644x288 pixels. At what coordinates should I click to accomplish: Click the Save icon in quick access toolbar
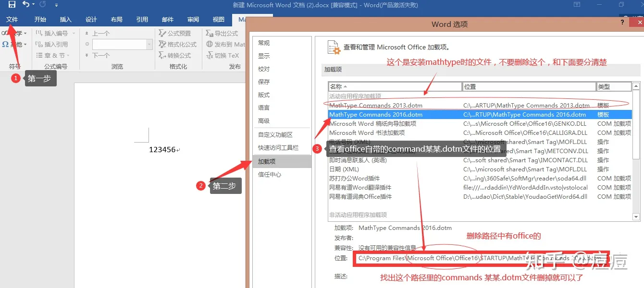point(12,5)
